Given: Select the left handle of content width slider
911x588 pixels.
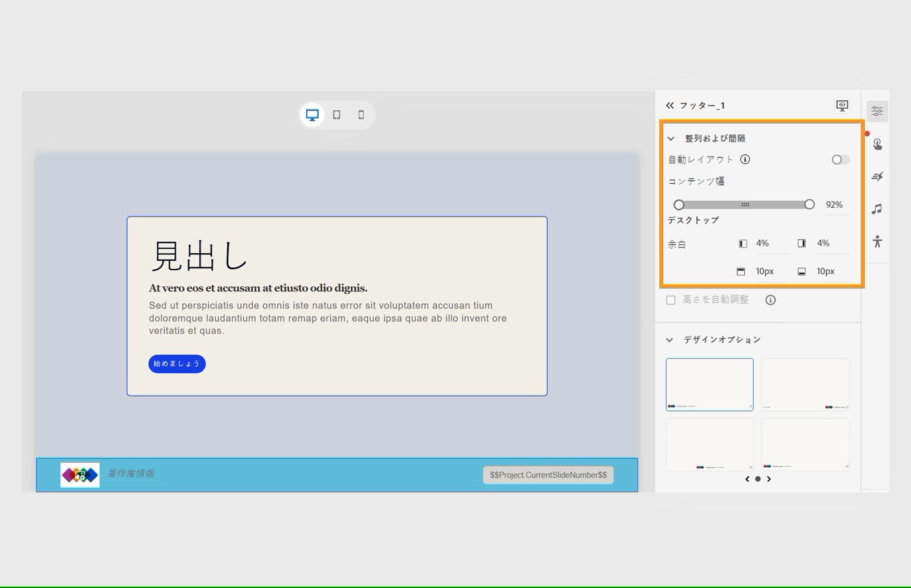Looking at the screenshot, I should [679, 205].
